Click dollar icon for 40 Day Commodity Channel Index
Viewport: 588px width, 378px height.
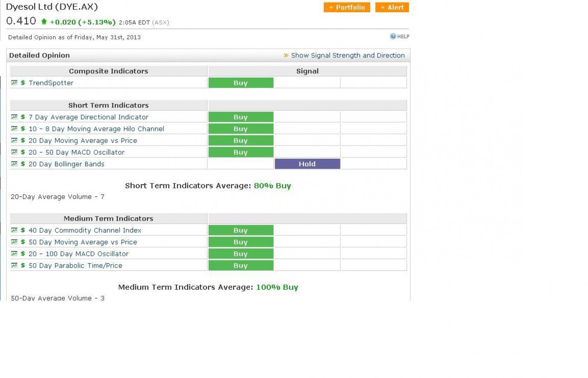click(23, 230)
